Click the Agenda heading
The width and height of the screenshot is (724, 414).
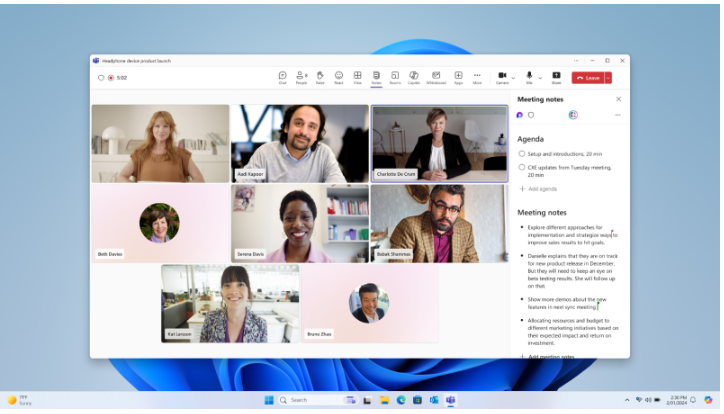(x=530, y=139)
